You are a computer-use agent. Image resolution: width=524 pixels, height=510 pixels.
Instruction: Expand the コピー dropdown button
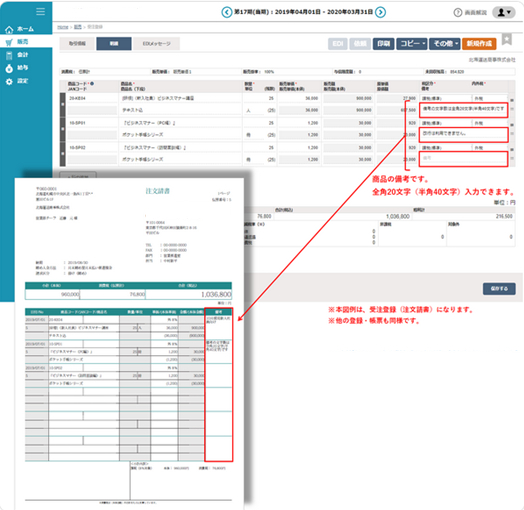pos(412,44)
